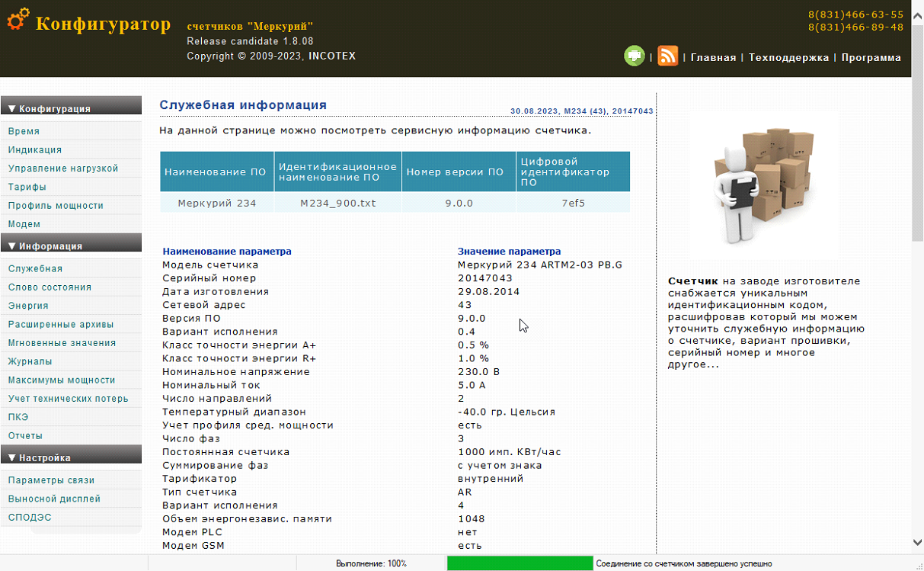Open Параметры связи settings

pos(51,480)
